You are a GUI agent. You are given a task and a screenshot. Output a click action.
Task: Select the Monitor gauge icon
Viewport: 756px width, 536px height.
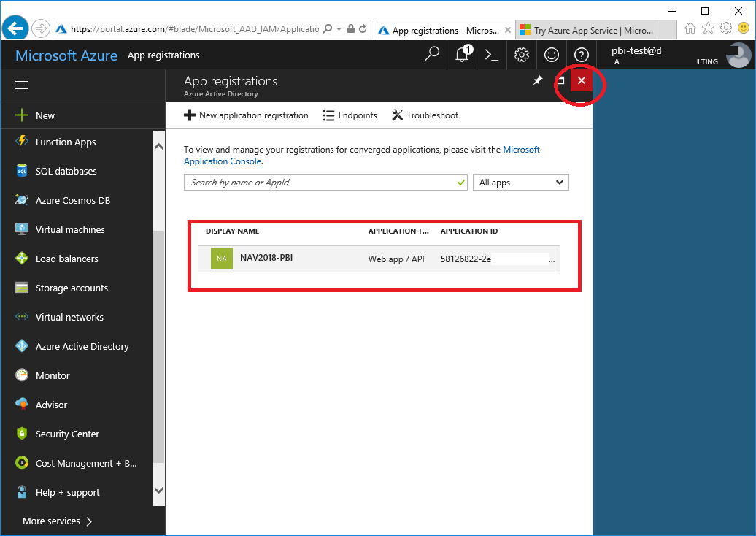coord(22,375)
